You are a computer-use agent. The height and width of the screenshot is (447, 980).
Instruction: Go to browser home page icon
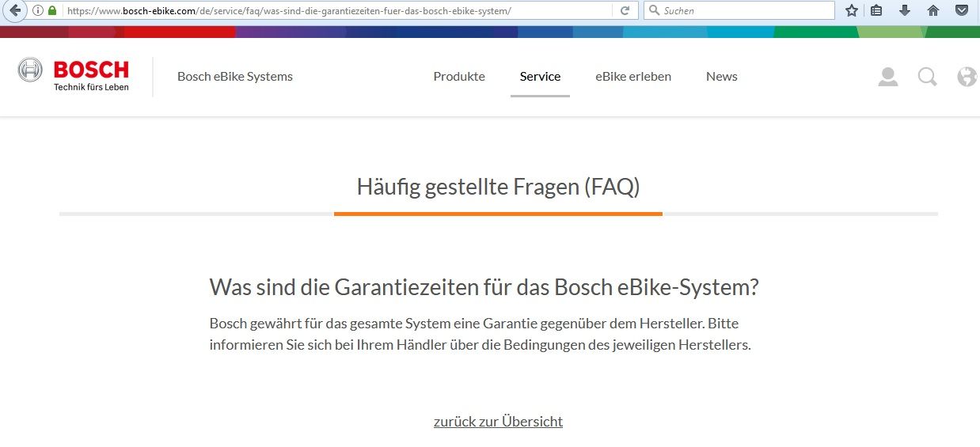[933, 11]
